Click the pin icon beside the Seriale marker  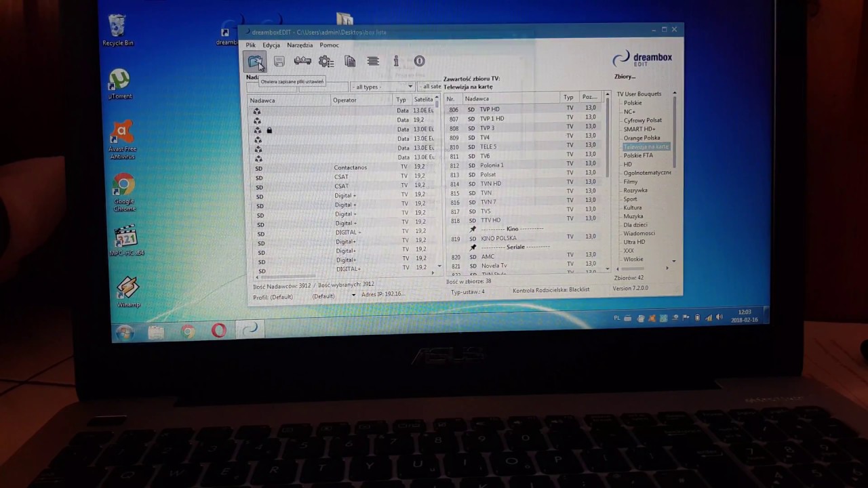473,247
